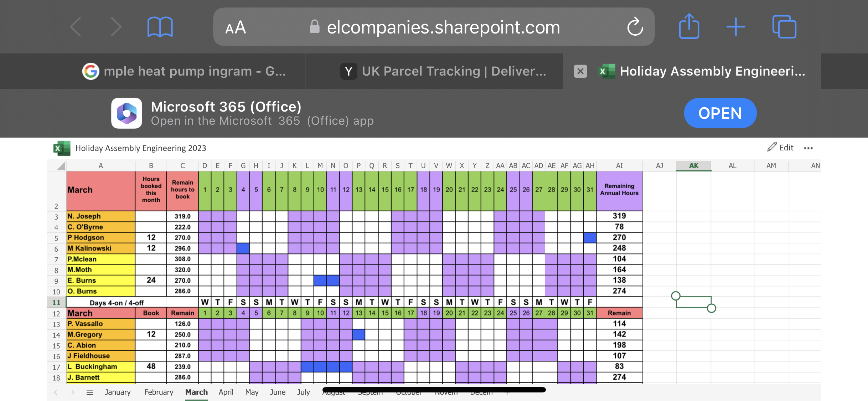The height and width of the screenshot is (401, 868).
Task: Select the blue cell in P Hodgson's row
Action: coord(590,238)
